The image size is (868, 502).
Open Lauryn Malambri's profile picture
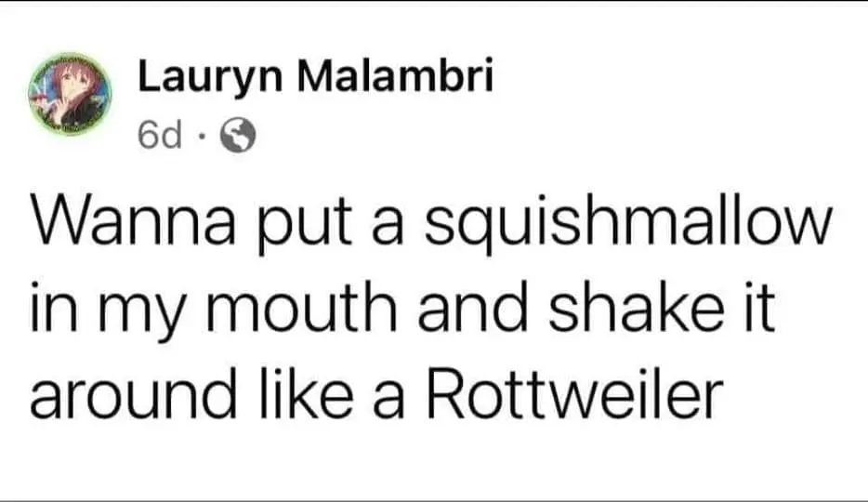tap(71, 97)
